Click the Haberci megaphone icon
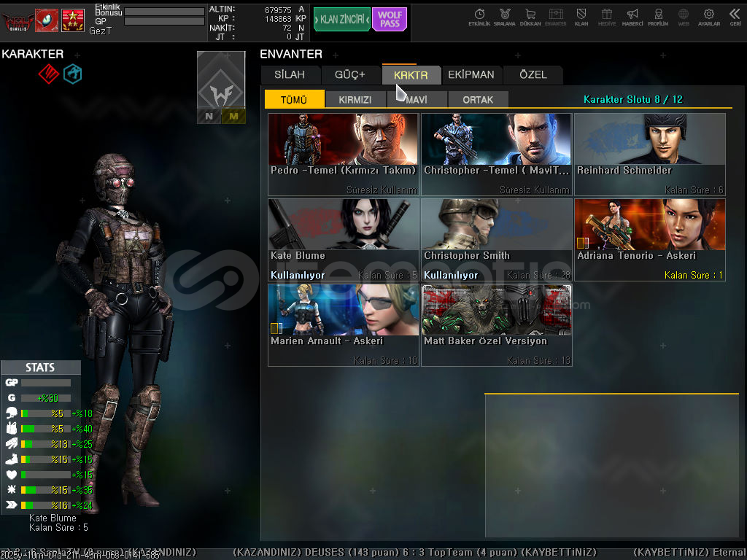 coord(632,15)
